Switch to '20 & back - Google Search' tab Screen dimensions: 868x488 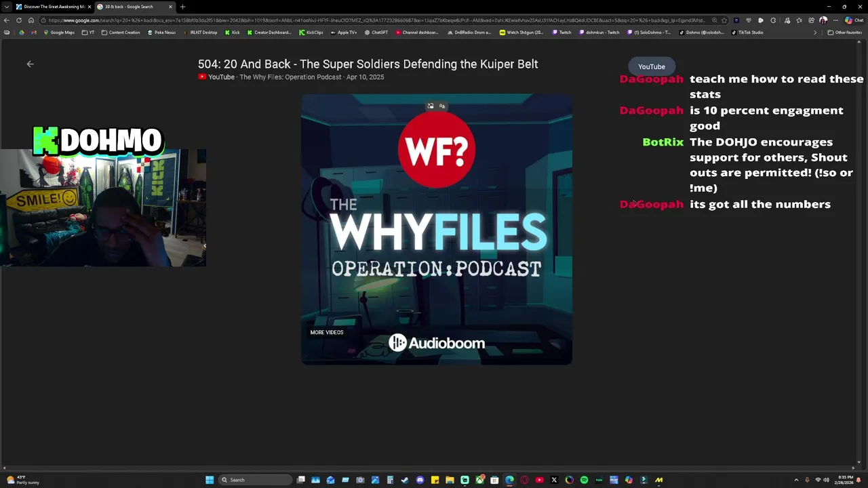pos(134,7)
